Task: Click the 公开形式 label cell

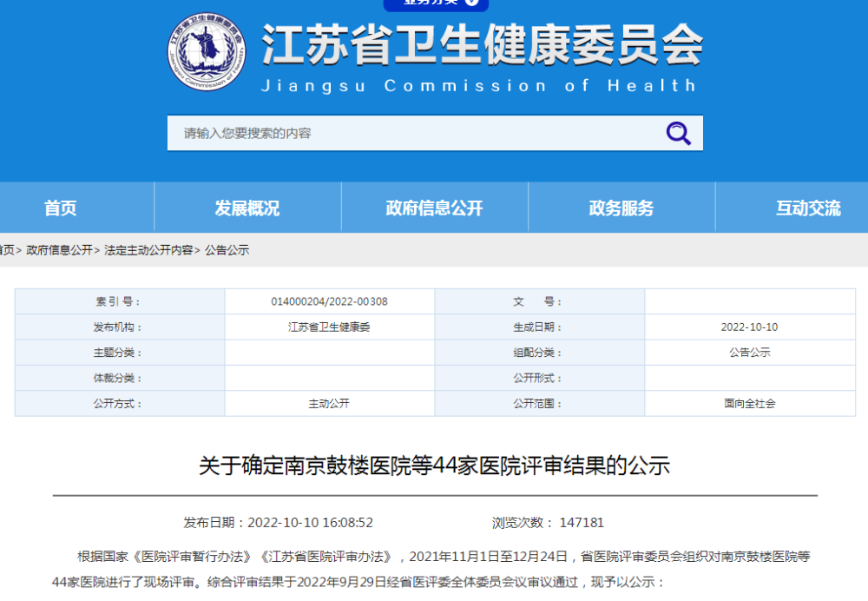Action: pos(540,379)
